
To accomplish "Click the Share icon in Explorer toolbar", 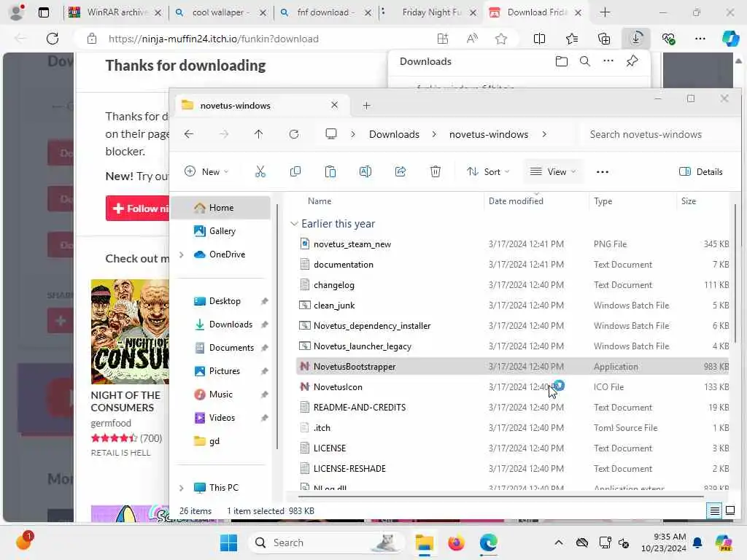I will coord(400,171).
